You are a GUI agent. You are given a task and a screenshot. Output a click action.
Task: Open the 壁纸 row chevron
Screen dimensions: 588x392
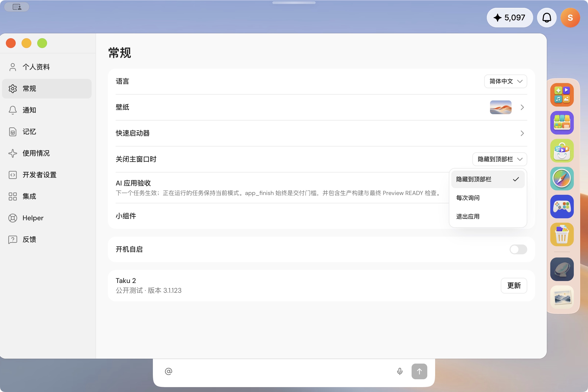point(522,107)
